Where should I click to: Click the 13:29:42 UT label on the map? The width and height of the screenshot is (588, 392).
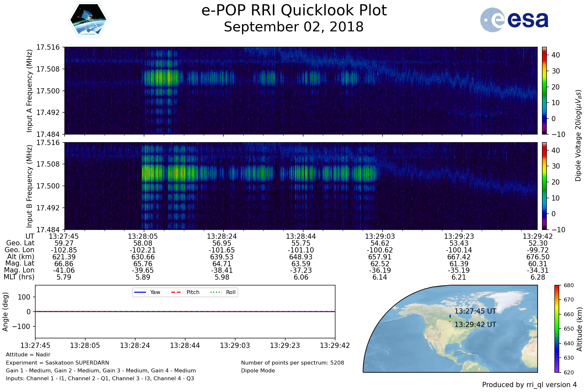[x=475, y=325]
